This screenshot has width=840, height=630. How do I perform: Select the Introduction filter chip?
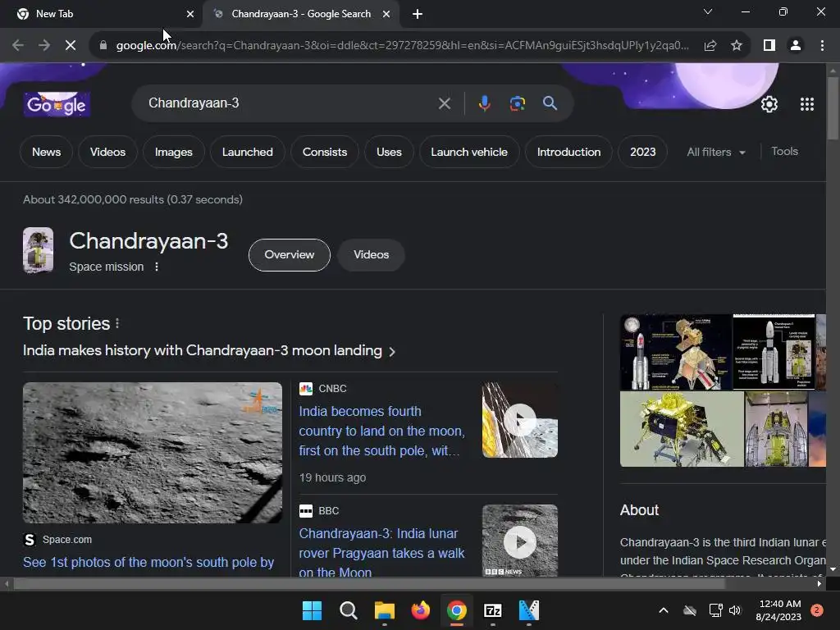569,152
